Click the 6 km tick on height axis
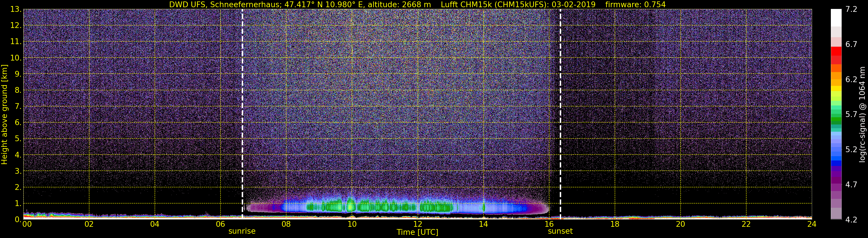 (x=18, y=123)
